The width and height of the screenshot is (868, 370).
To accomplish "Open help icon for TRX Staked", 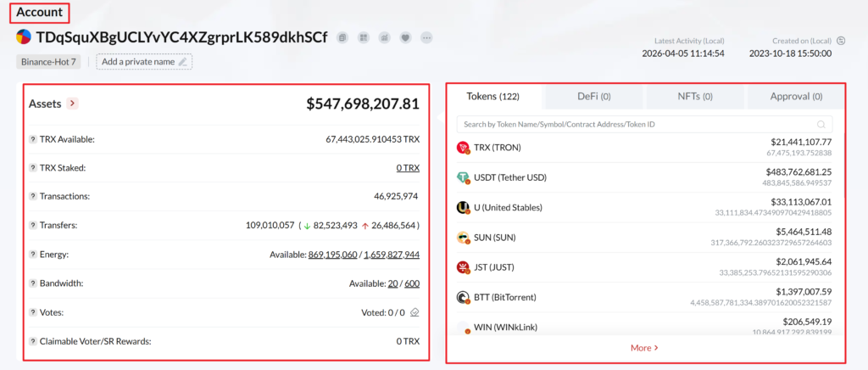I will (x=33, y=168).
